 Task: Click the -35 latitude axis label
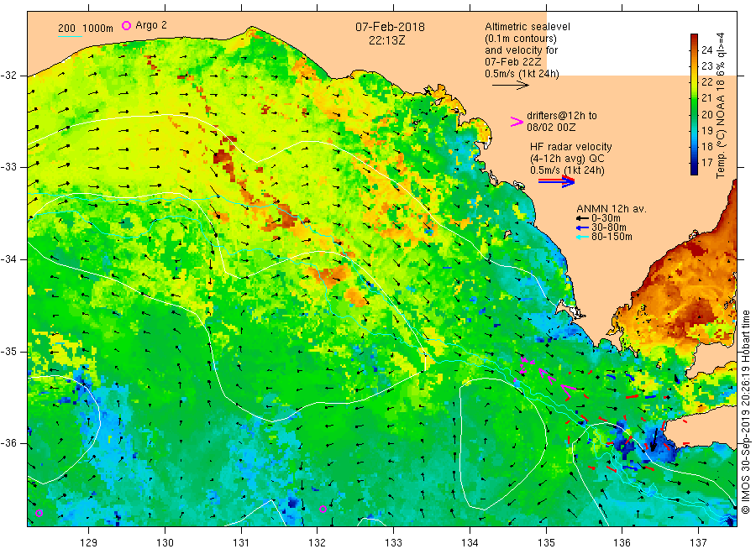(8, 351)
